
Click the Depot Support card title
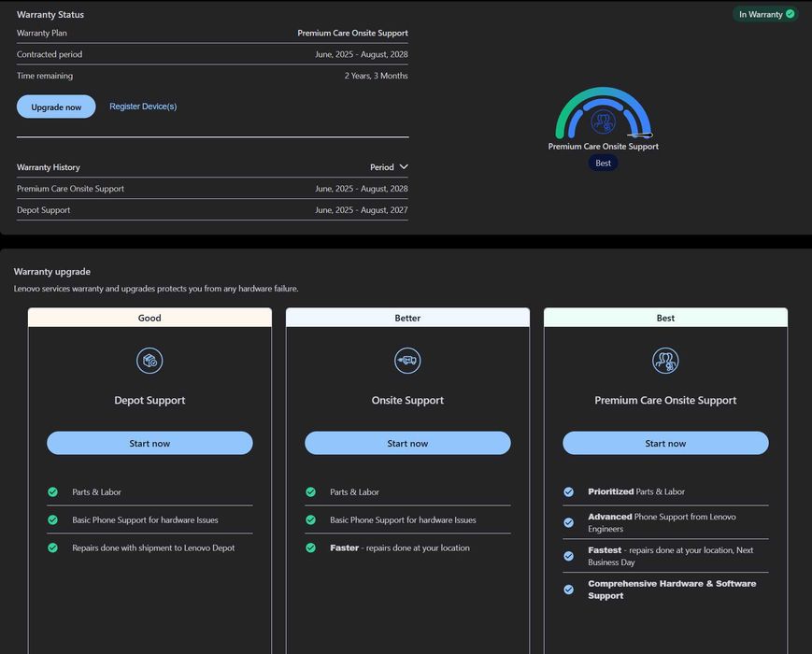pos(150,400)
